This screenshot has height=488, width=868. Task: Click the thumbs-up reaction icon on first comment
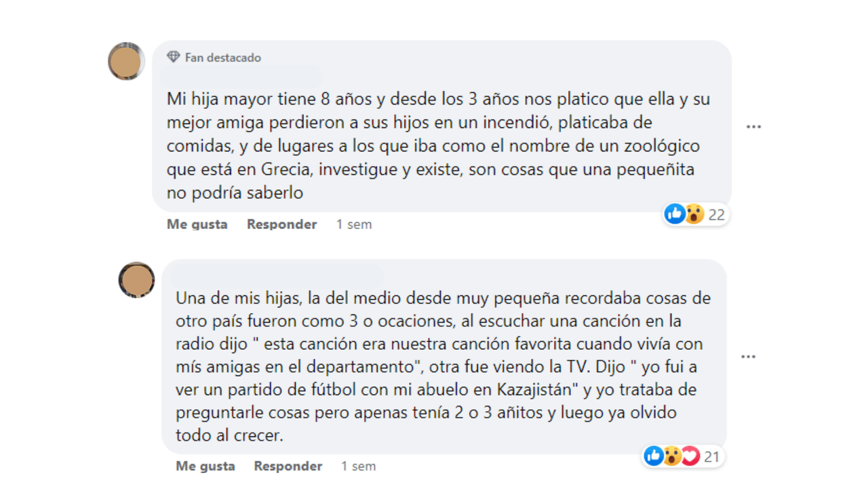(x=675, y=213)
